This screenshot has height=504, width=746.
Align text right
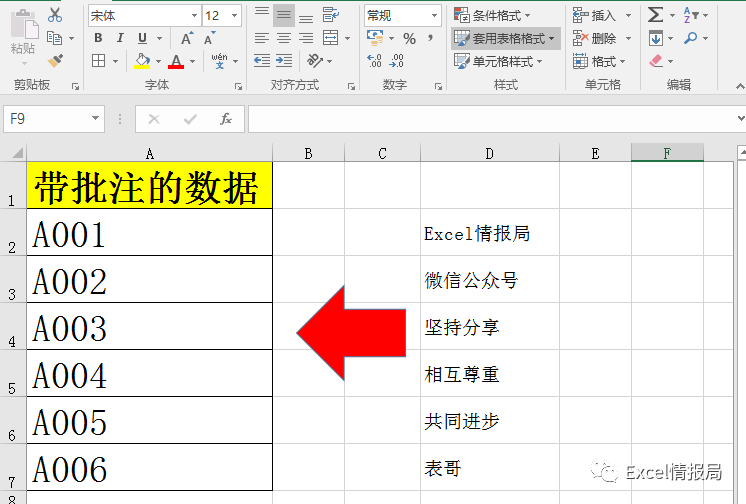[306, 38]
